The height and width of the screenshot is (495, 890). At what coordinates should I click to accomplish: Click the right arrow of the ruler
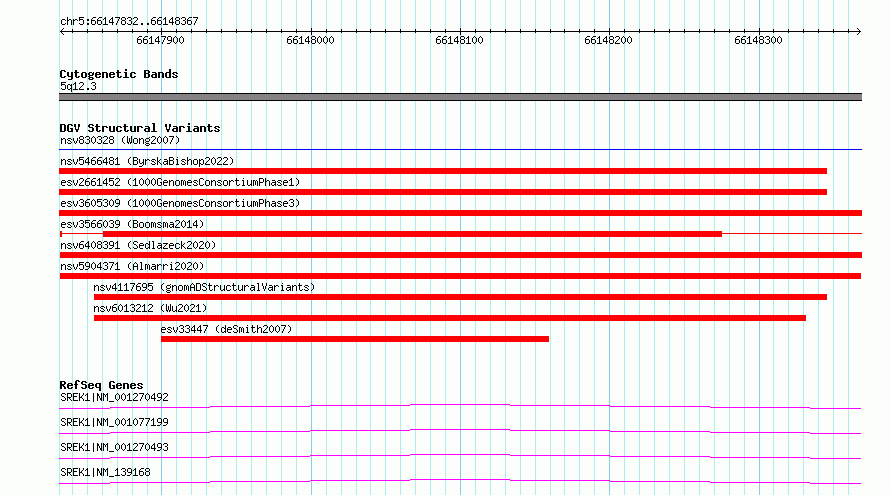pyautogui.click(x=858, y=31)
